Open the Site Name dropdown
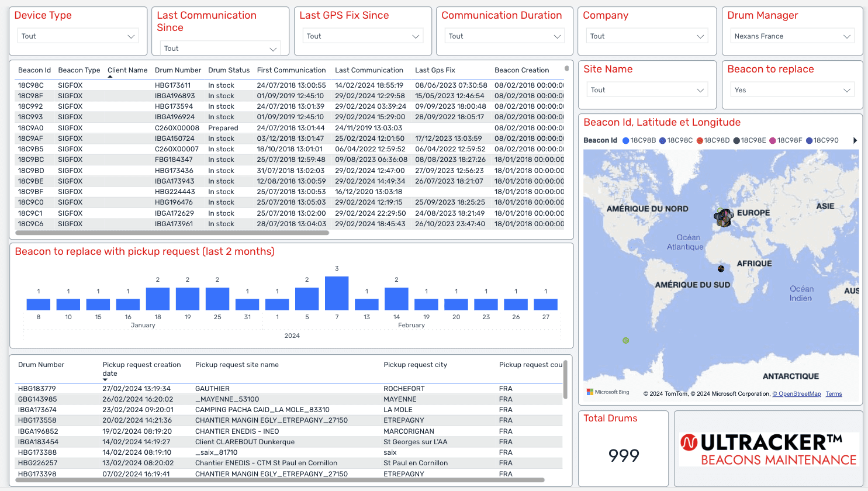 647,90
